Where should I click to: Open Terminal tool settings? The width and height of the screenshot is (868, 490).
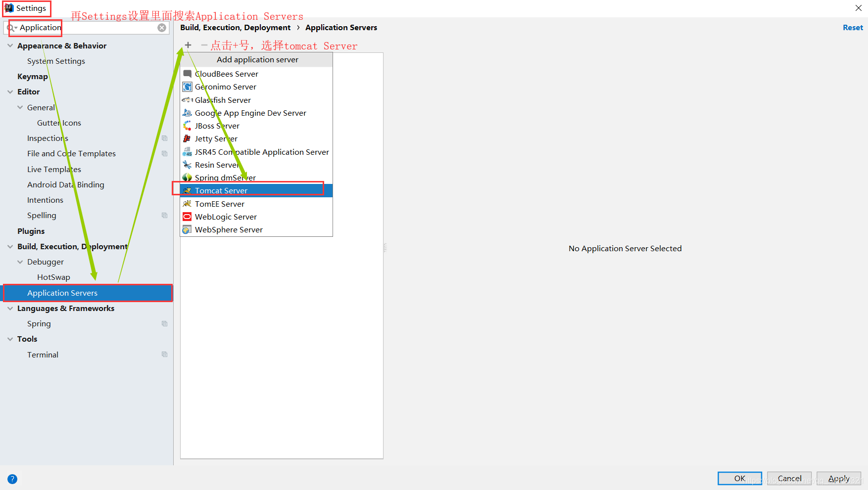point(43,355)
